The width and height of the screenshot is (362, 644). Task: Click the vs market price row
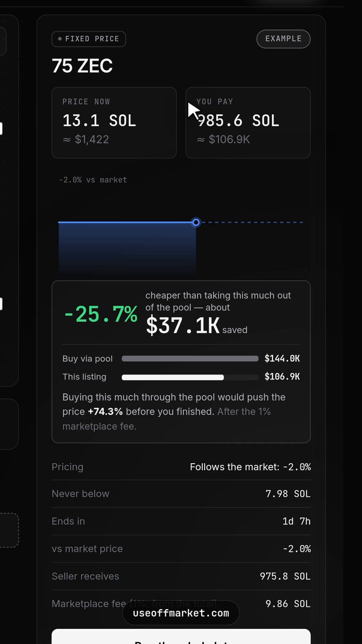click(x=181, y=548)
